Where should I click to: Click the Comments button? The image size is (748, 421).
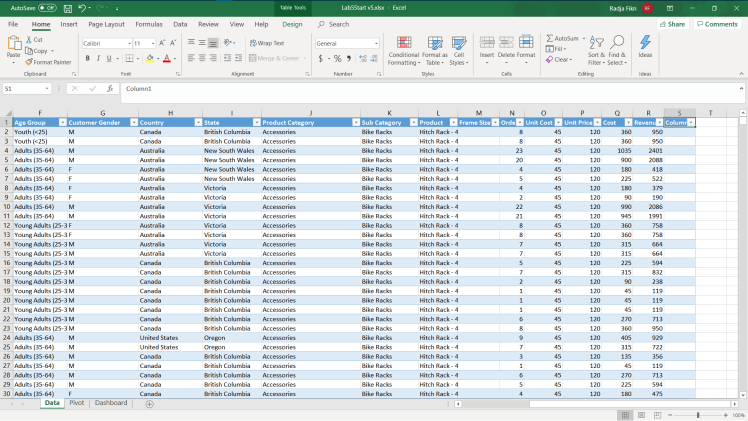point(717,24)
